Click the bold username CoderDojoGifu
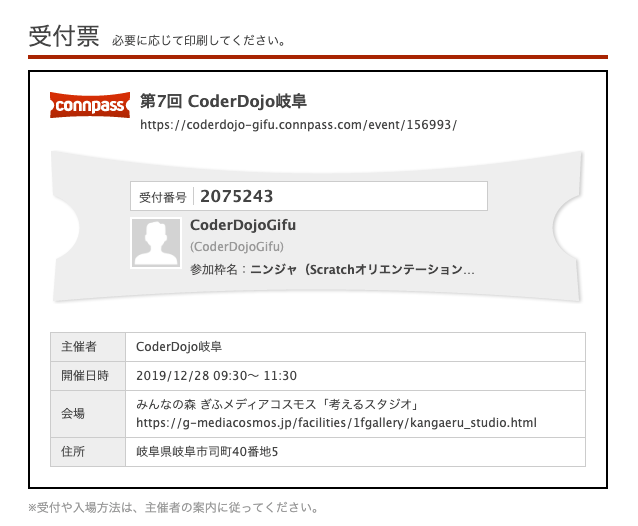The height and width of the screenshot is (526, 638). [x=243, y=225]
